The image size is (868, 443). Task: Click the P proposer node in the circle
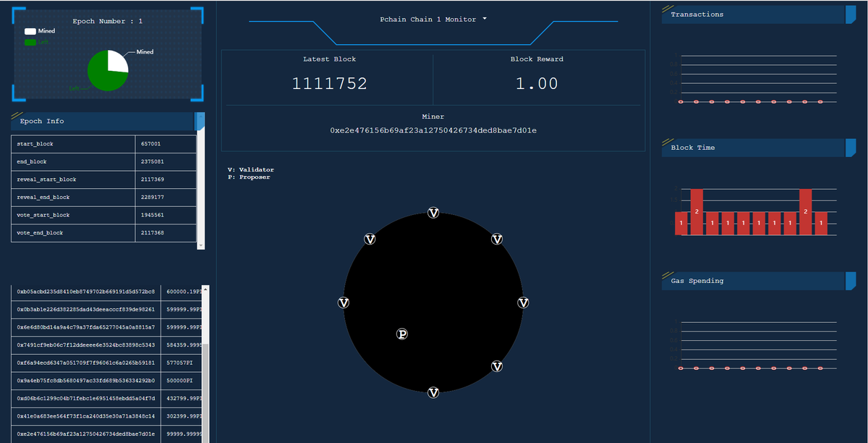pyautogui.click(x=402, y=334)
